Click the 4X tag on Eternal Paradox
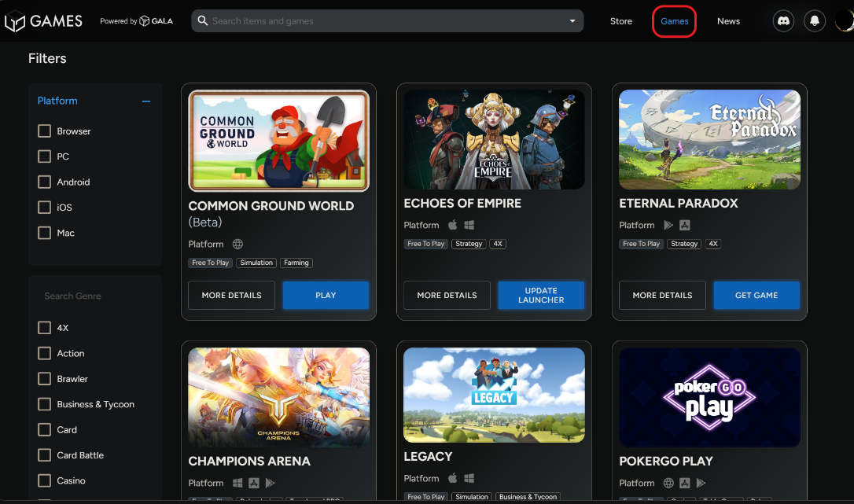This screenshot has height=504, width=854. (x=713, y=244)
